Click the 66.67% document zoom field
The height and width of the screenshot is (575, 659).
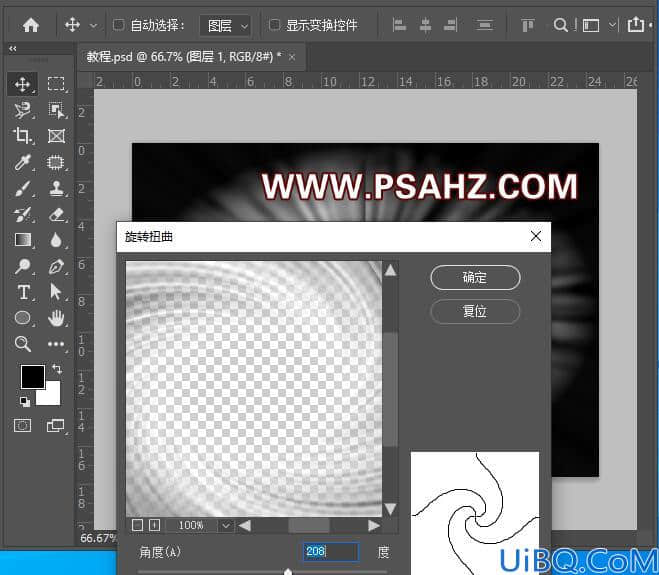pos(98,538)
